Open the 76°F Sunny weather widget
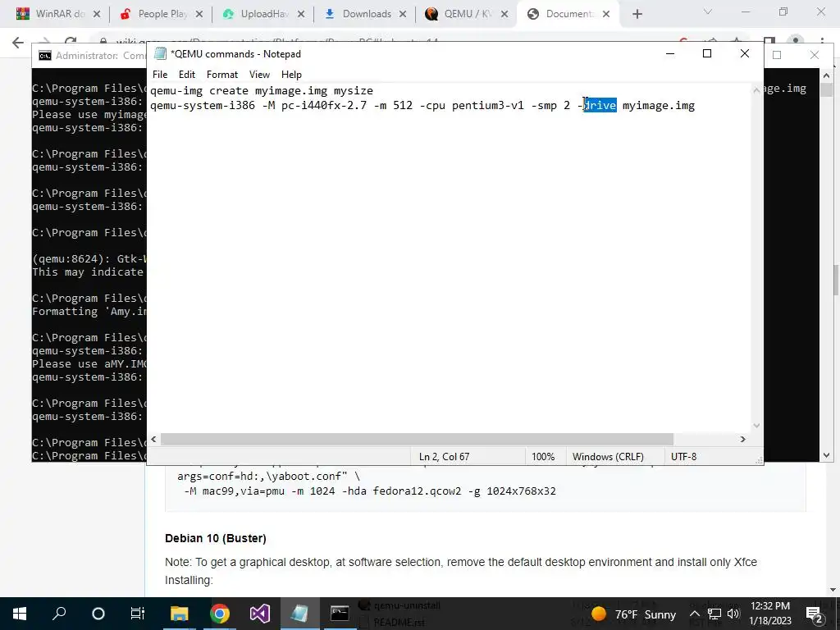Screen dimensions: 840x630 point(633,614)
